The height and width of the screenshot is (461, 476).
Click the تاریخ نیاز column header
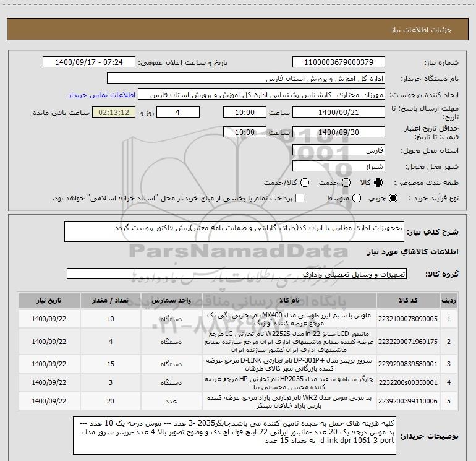tap(49, 301)
